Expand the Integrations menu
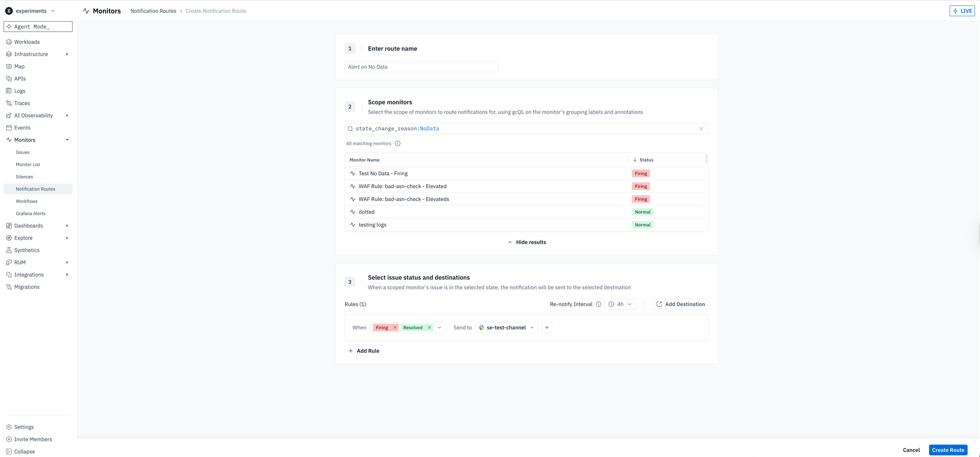Image resolution: width=980 pixels, height=457 pixels. [67, 275]
